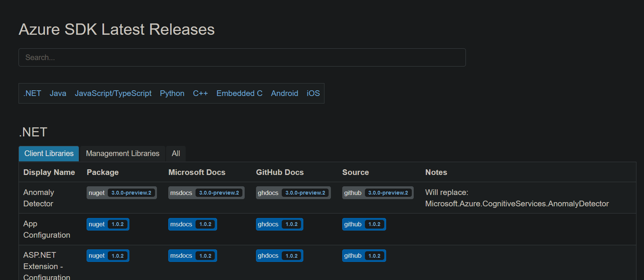
Task: Open App Configuration ghdocs 1.0.2 badge
Action: tap(279, 224)
